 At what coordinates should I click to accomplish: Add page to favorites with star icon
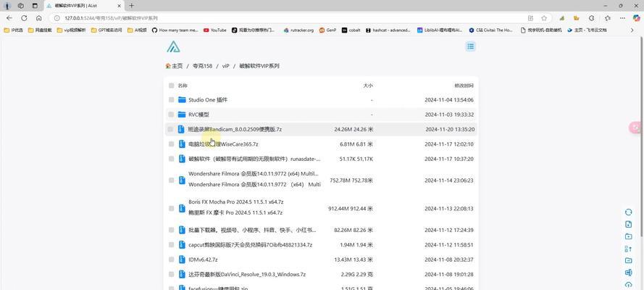pyautogui.click(x=544, y=18)
